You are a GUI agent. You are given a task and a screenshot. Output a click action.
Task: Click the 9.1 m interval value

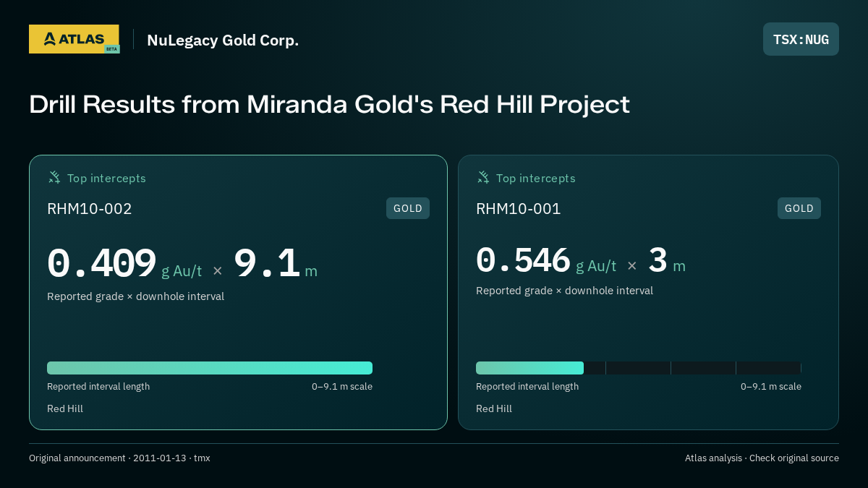(x=275, y=263)
